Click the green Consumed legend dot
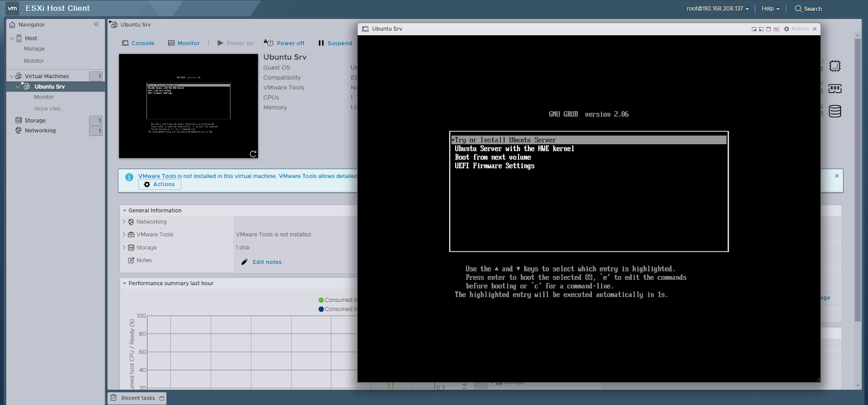The height and width of the screenshot is (405, 868). click(321, 300)
